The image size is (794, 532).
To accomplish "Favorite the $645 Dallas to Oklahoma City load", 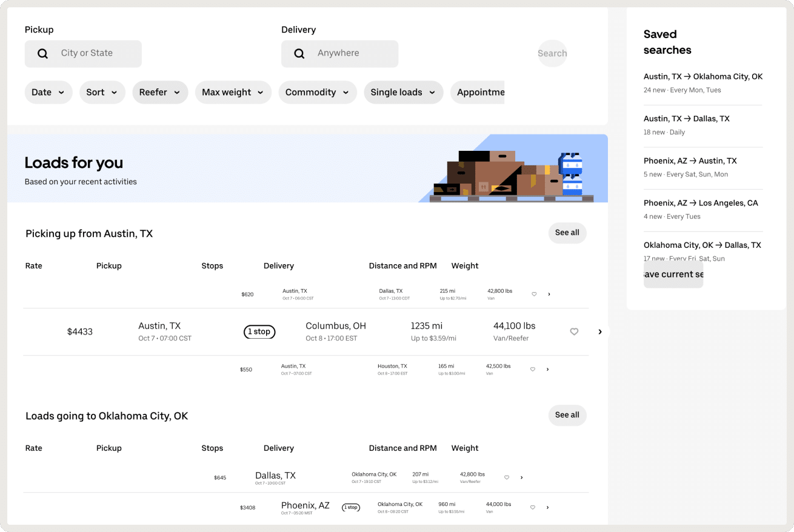I will click(x=507, y=477).
